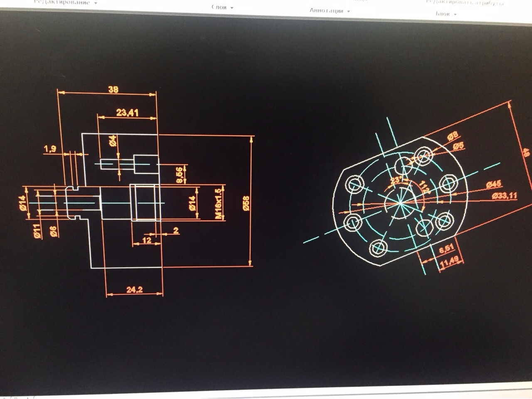
Task: Click the 48 aligned dimension
Action: click(x=526, y=152)
